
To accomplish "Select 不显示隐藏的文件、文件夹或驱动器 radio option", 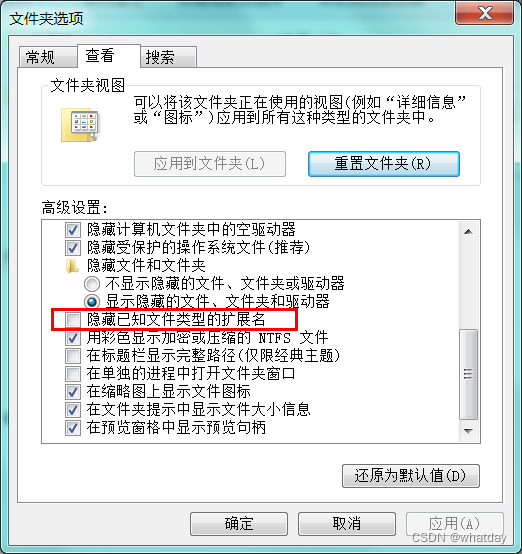I will (92, 284).
